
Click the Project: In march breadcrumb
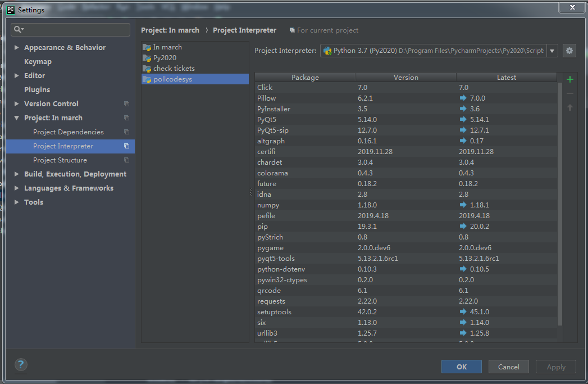170,30
